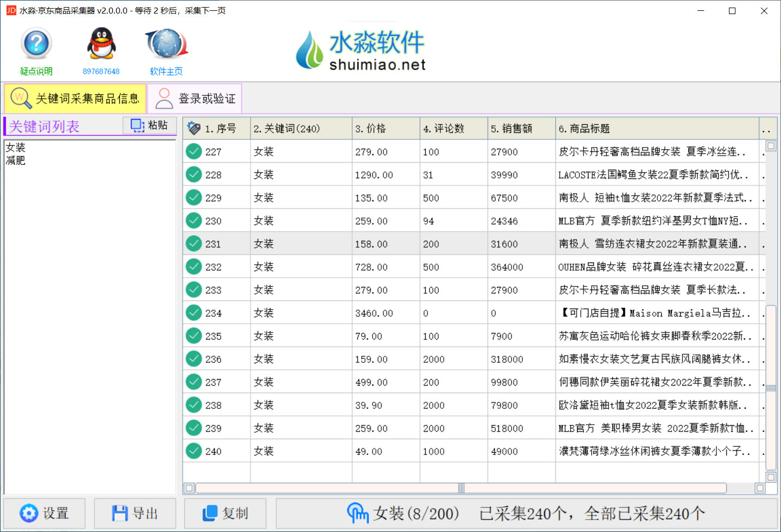Click the vertical scrollbar thumb of the table

click(x=771, y=388)
